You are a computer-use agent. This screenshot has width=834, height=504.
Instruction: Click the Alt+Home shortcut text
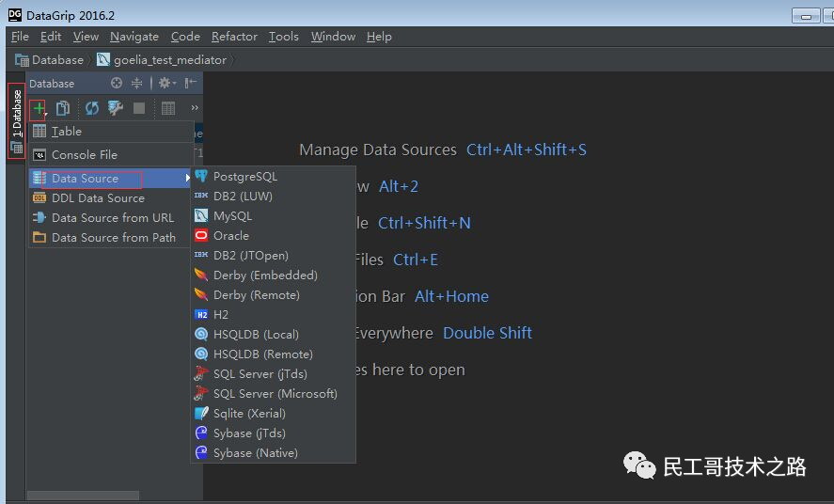(x=451, y=296)
